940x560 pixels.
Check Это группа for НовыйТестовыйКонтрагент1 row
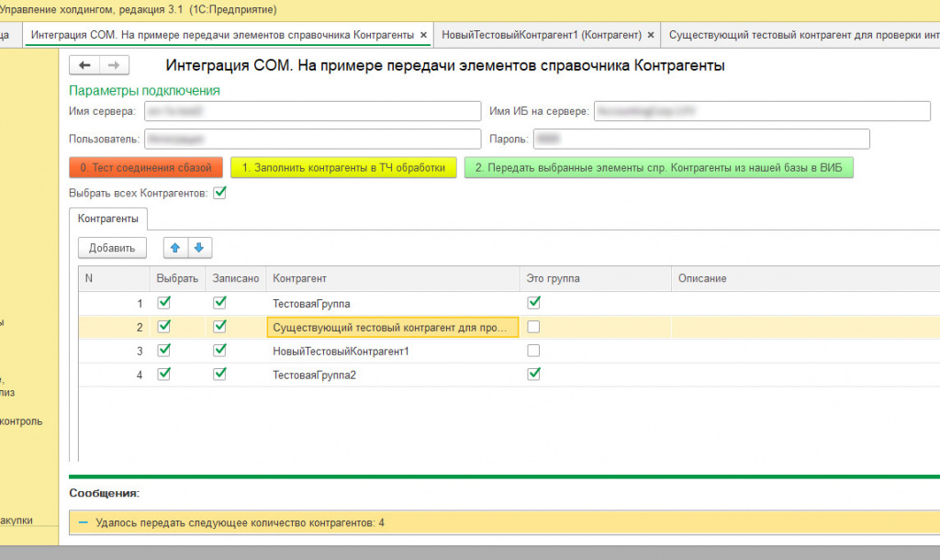[533, 350]
